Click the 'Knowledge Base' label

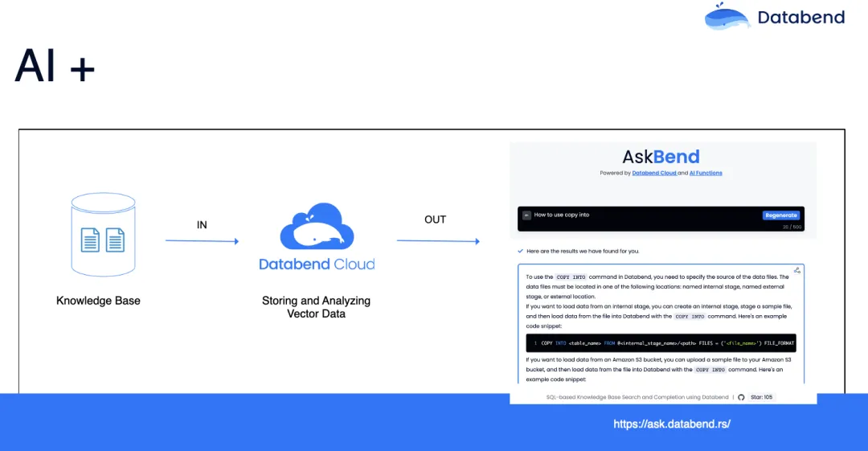(x=98, y=301)
